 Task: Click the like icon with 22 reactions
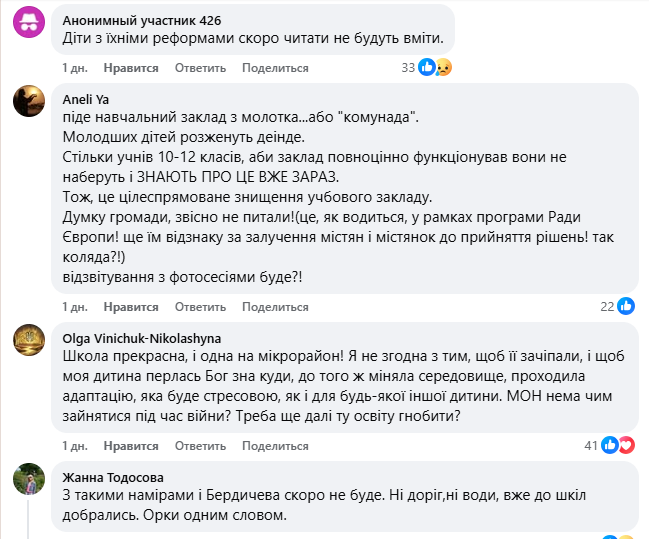626,306
